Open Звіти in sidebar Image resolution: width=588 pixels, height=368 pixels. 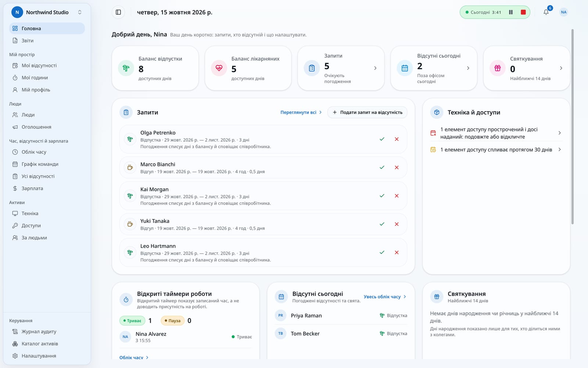point(47,40)
